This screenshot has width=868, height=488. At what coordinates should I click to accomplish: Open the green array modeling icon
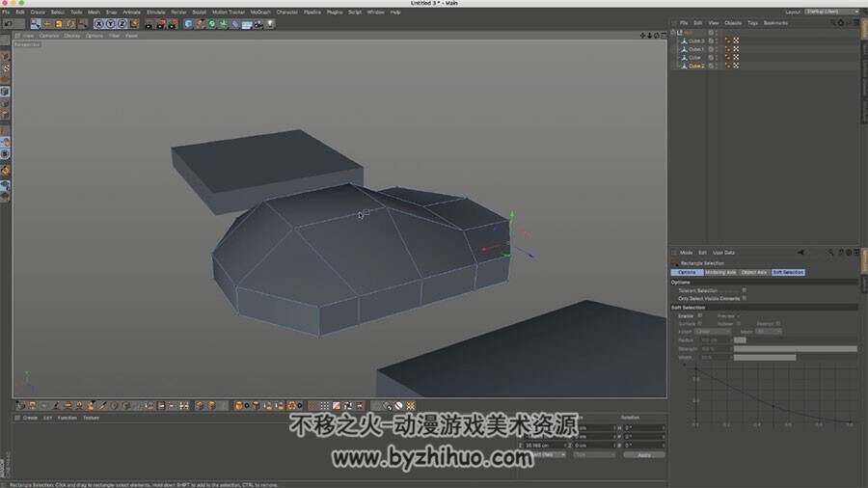click(223, 24)
